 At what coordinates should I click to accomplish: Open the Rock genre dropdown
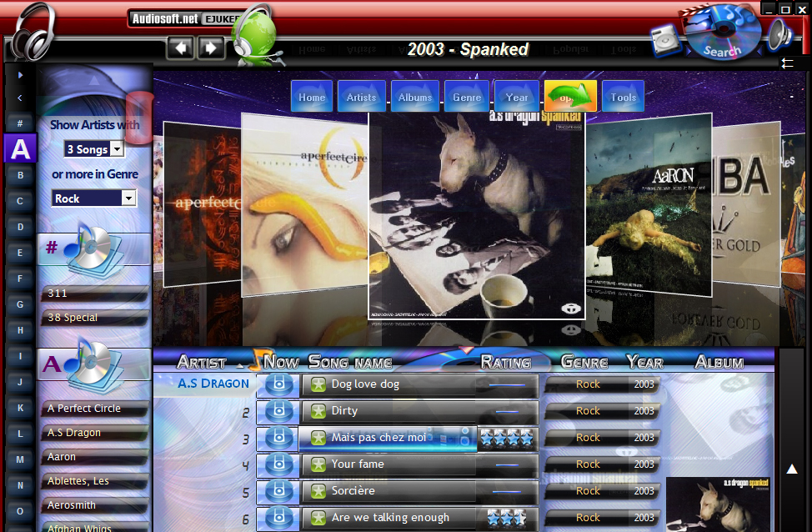click(128, 198)
